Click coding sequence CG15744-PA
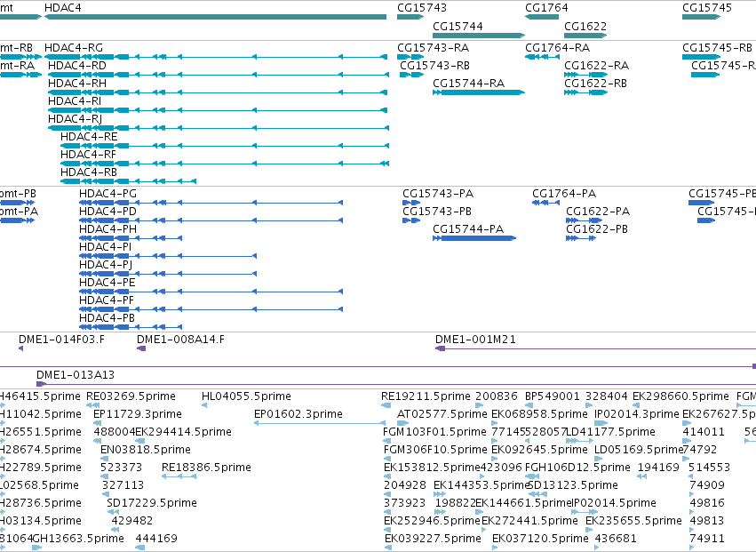Viewport: 756px width, 552px height. 474,238
